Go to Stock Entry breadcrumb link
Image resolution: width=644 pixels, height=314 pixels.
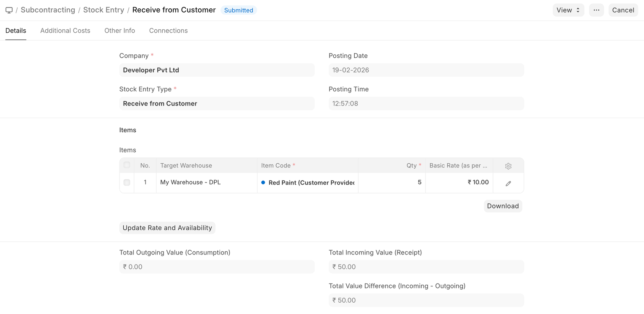104,10
